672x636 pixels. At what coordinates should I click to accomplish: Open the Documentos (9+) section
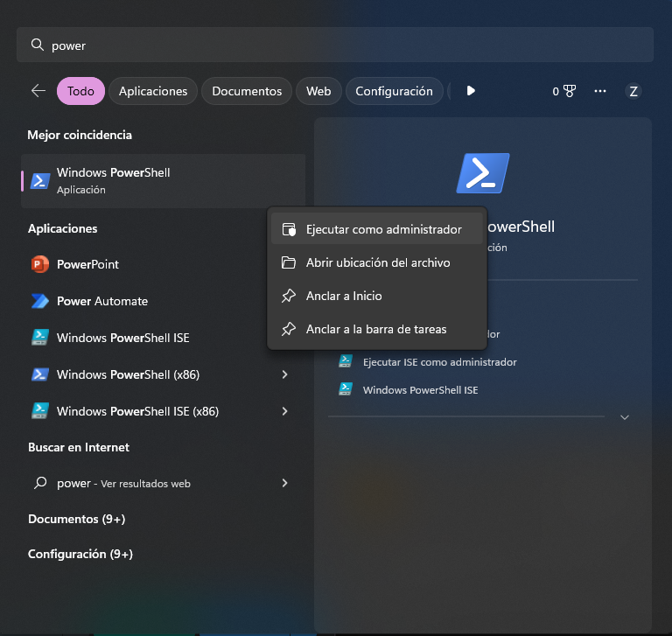77,519
